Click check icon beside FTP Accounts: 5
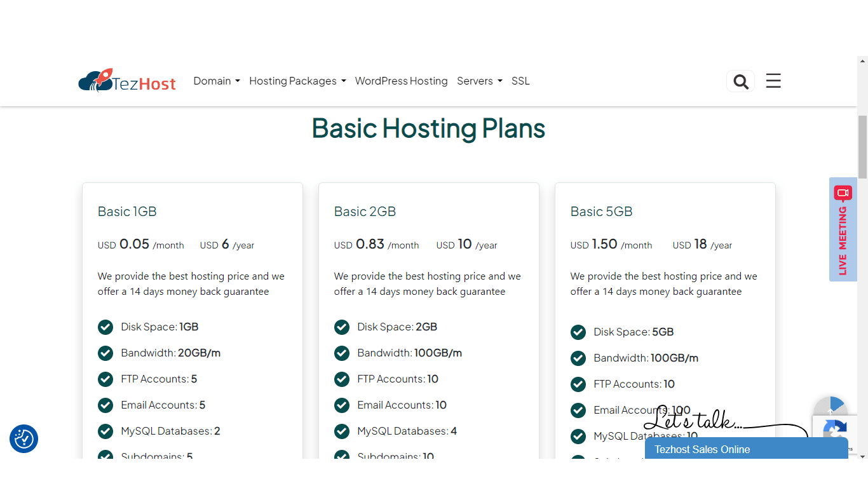 point(105,379)
